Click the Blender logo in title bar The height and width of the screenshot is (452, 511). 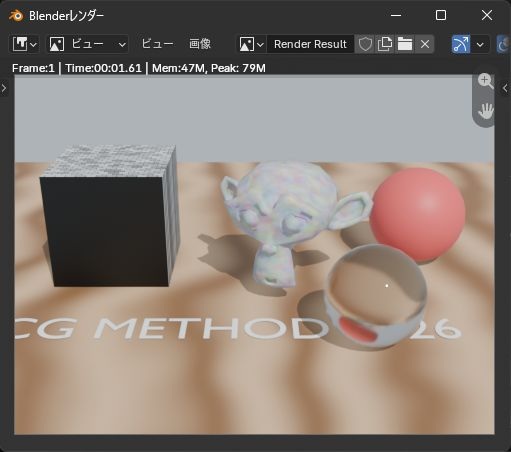(16, 16)
